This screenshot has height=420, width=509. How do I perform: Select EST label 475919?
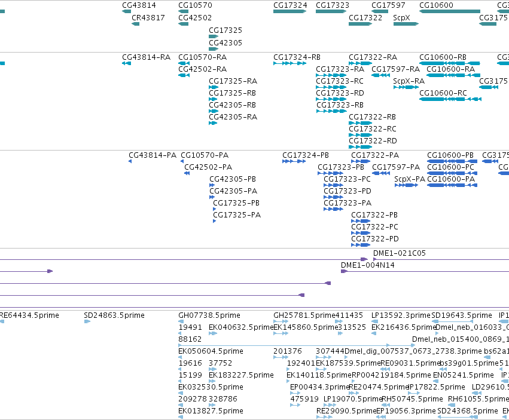point(304,399)
